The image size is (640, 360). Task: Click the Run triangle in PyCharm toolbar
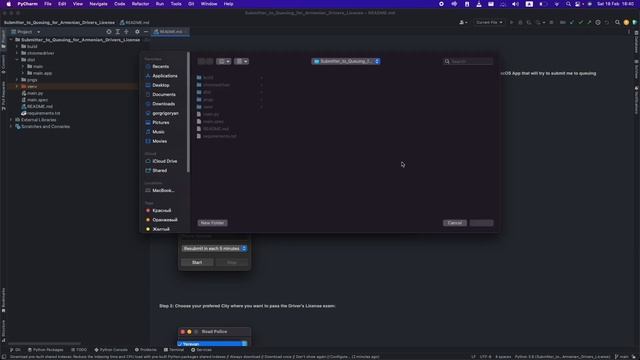point(511,22)
